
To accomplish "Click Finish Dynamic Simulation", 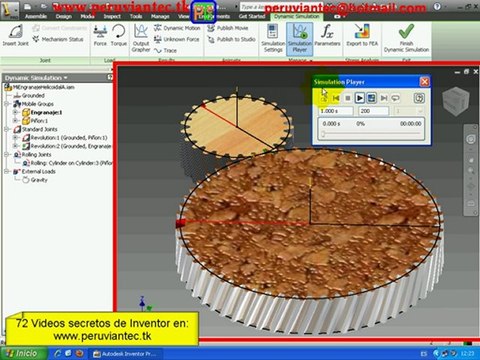I will [406, 38].
